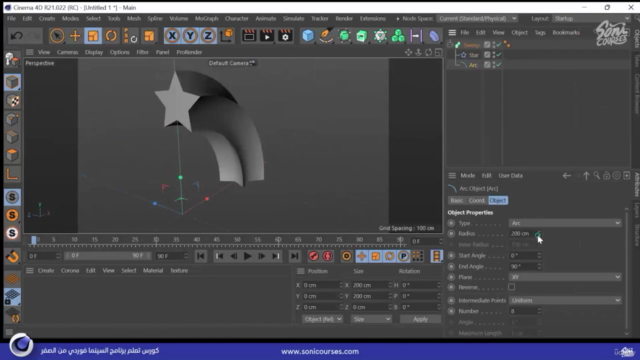Image resolution: width=640 pixels, height=360 pixels.
Task: Select the Rotate tool
Action: [x=111, y=36]
